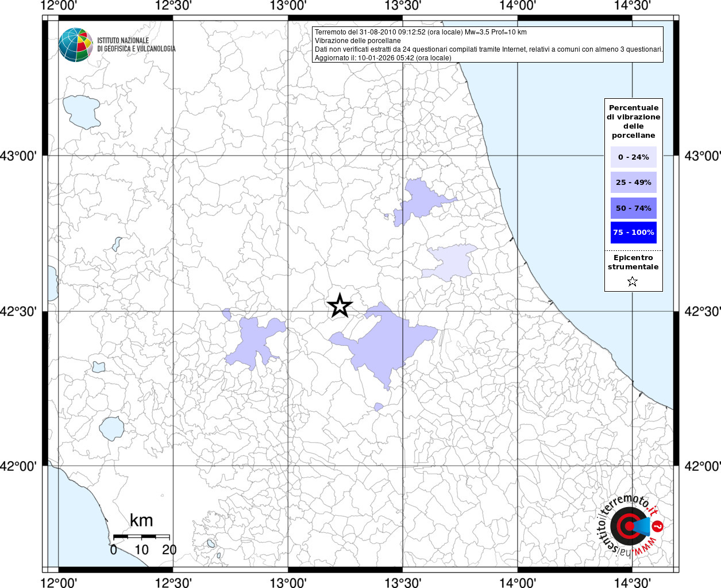Select the 50 - 74% legend swatch
Image resolution: width=721 pixels, height=588 pixels.
634,208
